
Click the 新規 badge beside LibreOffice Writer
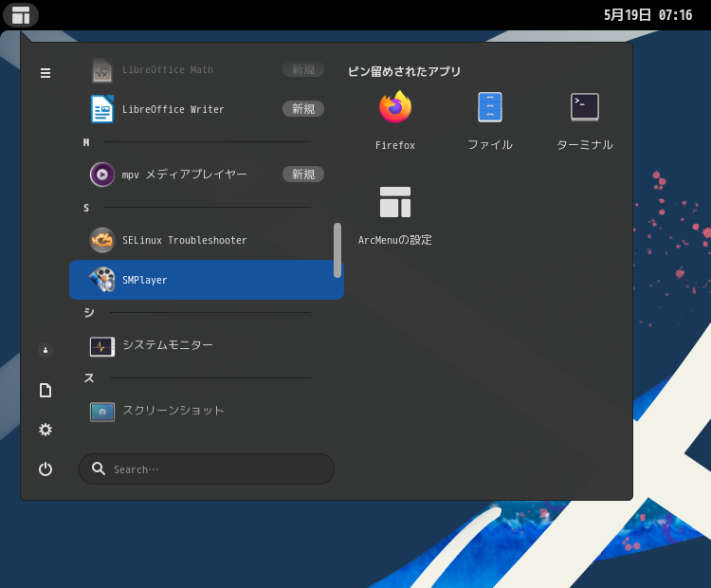click(x=303, y=109)
